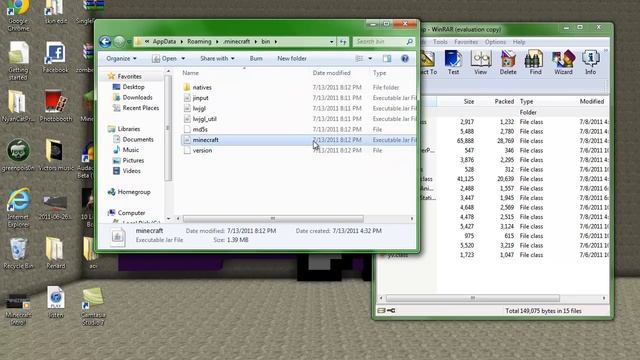Image resolution: width=640 pixels, height=360 pixels.
Task: Select the greenpois0n desktop icon
Action: [x=18, y=156]
